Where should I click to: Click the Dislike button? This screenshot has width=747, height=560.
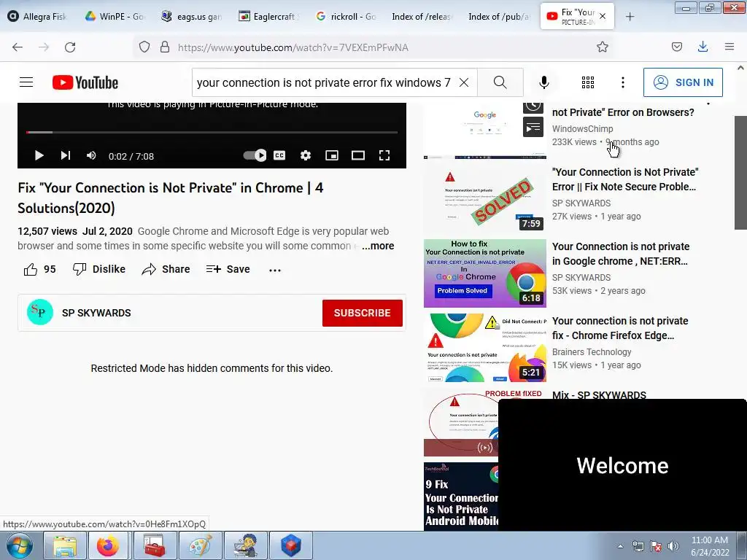(x=99, y=269)
